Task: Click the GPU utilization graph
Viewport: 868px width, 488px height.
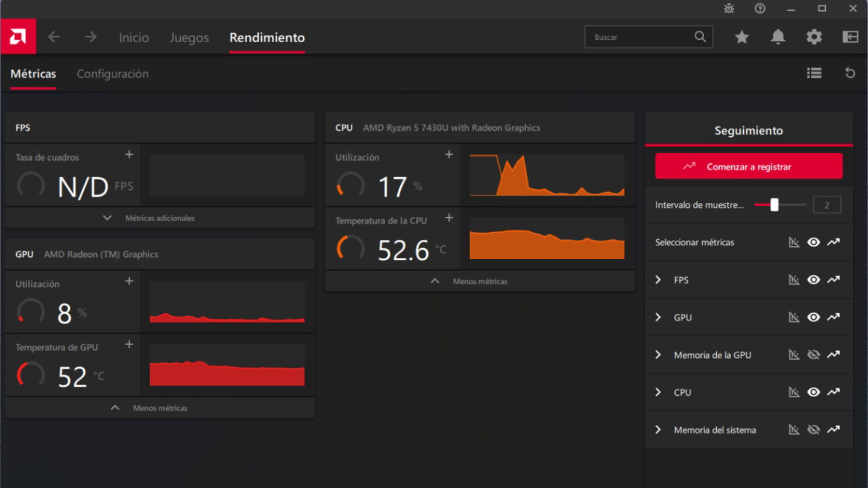Action: (227, 301)
